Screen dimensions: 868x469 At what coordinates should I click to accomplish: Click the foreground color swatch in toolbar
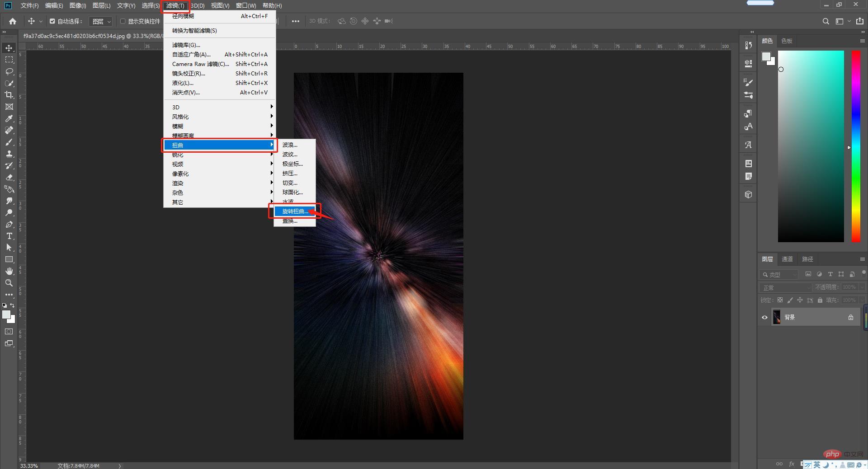click(x=6, y=315)
